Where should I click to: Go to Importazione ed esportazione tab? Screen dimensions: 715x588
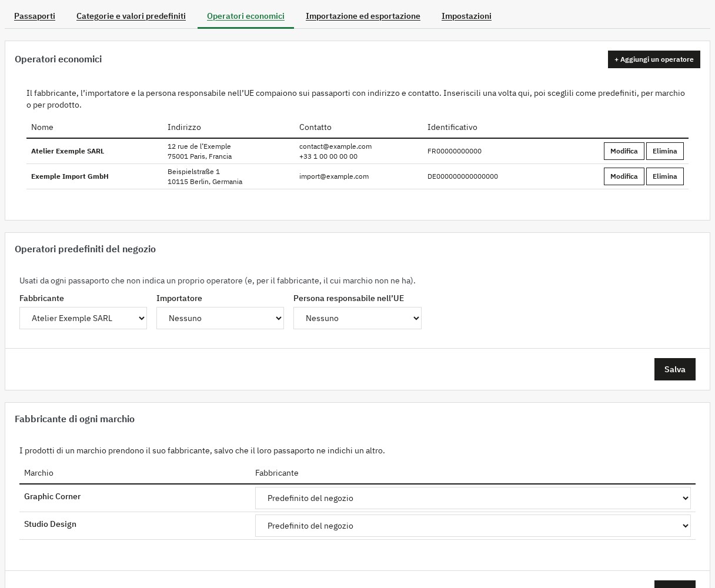click(363, 16)
